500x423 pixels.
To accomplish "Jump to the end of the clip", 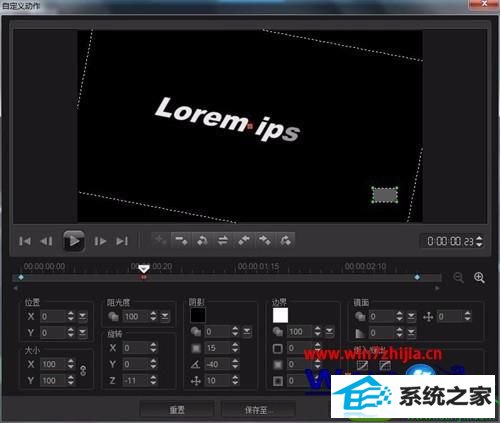I will tap(122, 241).
